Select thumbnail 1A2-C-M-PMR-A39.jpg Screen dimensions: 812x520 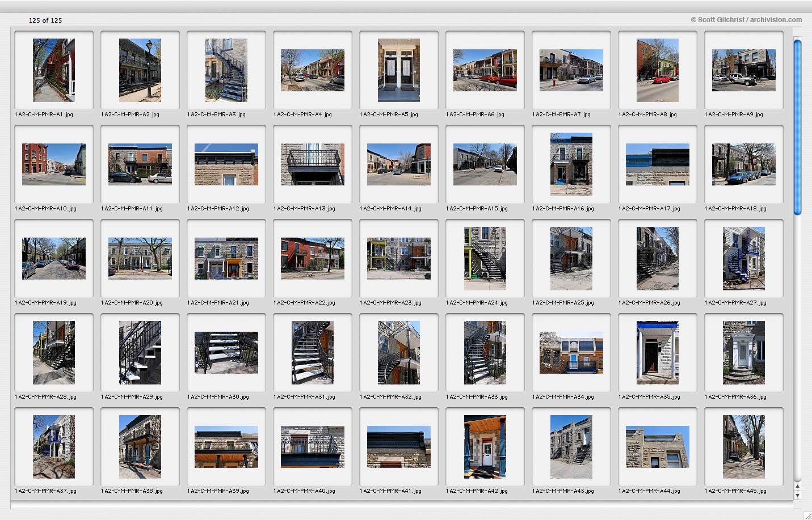coord(226,447)
